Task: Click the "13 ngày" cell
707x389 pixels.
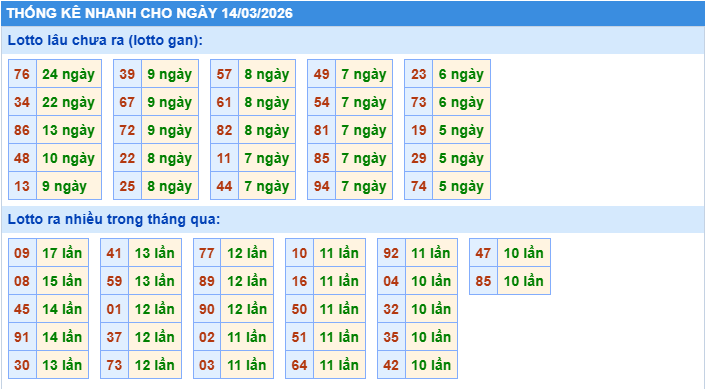Action: (x=69, y=130)
